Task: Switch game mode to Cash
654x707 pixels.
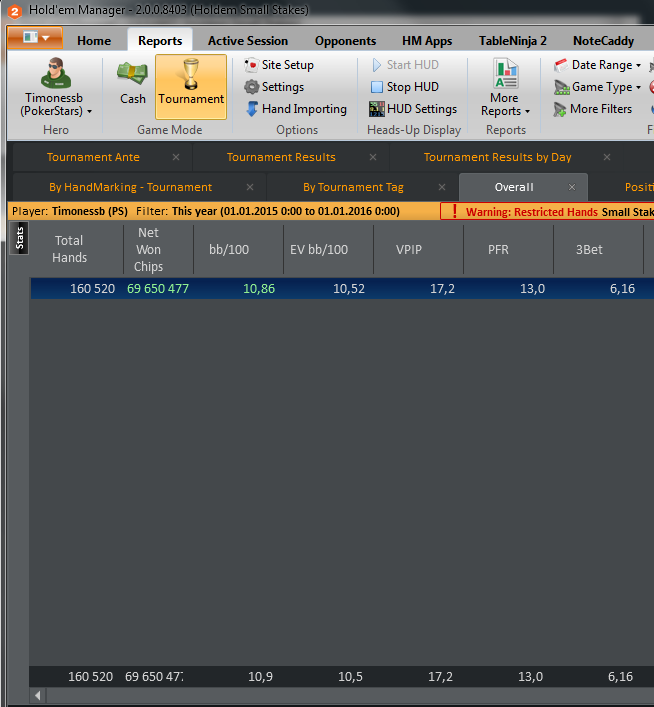Action: pyautogui.click(x=132, y=84)
